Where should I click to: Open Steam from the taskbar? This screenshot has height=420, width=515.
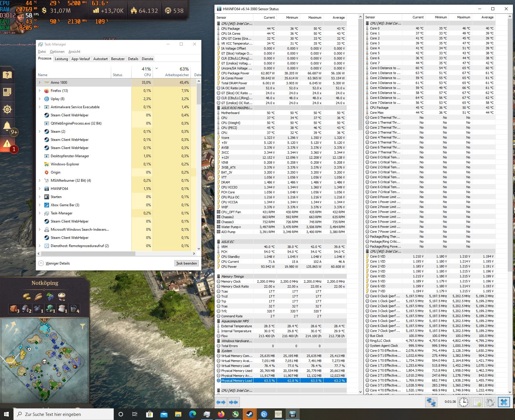[x=249, y=414]
